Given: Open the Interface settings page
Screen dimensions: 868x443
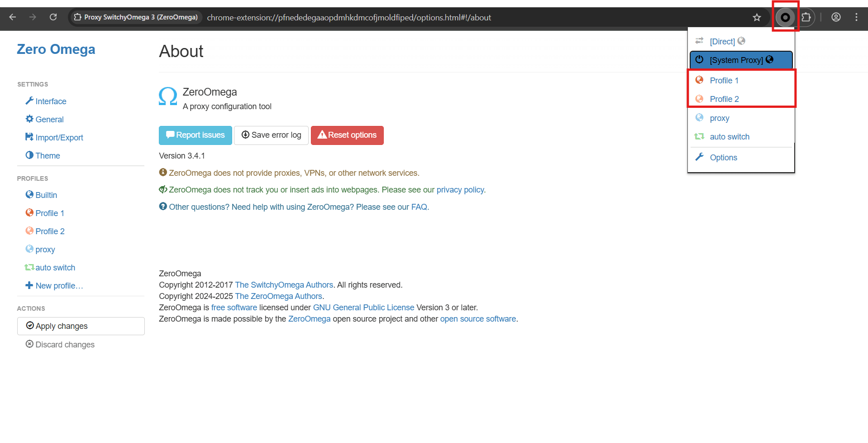Looking at the screenshot, I should tap(46, 101).
